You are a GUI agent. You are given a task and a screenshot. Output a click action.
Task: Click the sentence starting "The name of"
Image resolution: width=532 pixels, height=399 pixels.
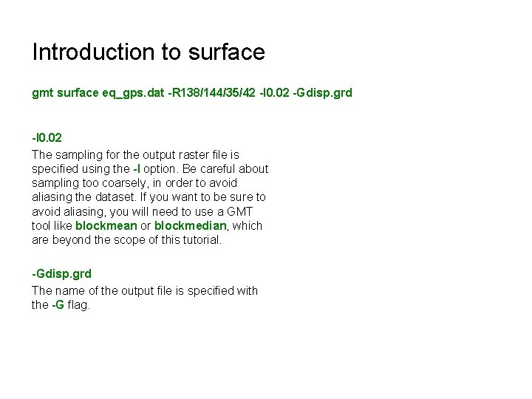pos(144,290)
